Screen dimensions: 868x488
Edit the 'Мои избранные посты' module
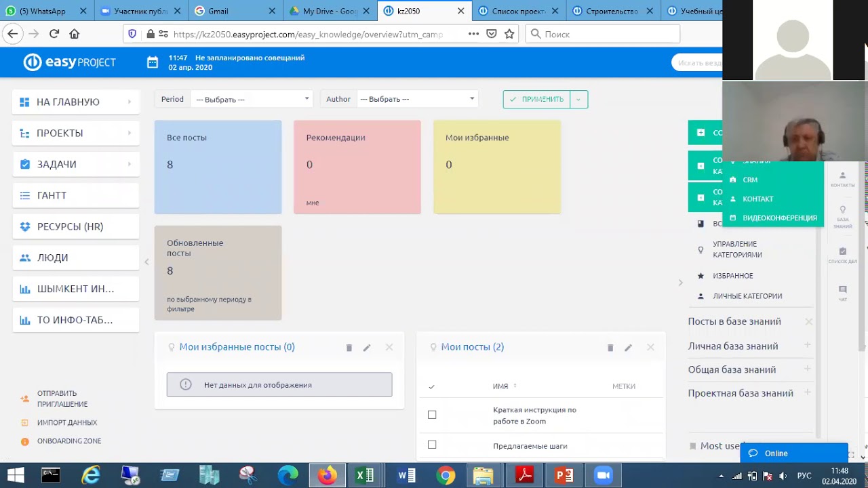pyautogui.click(x=367, y=348)
